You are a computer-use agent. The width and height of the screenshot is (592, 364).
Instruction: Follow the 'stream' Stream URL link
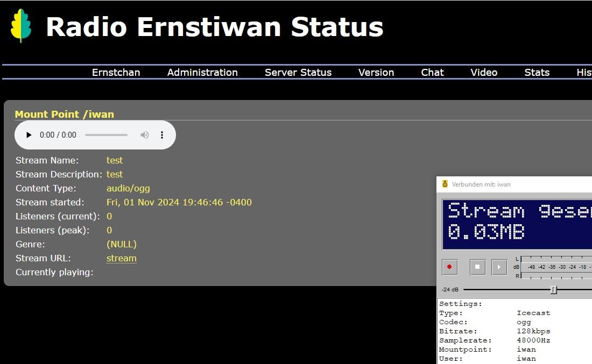(122, 259)
